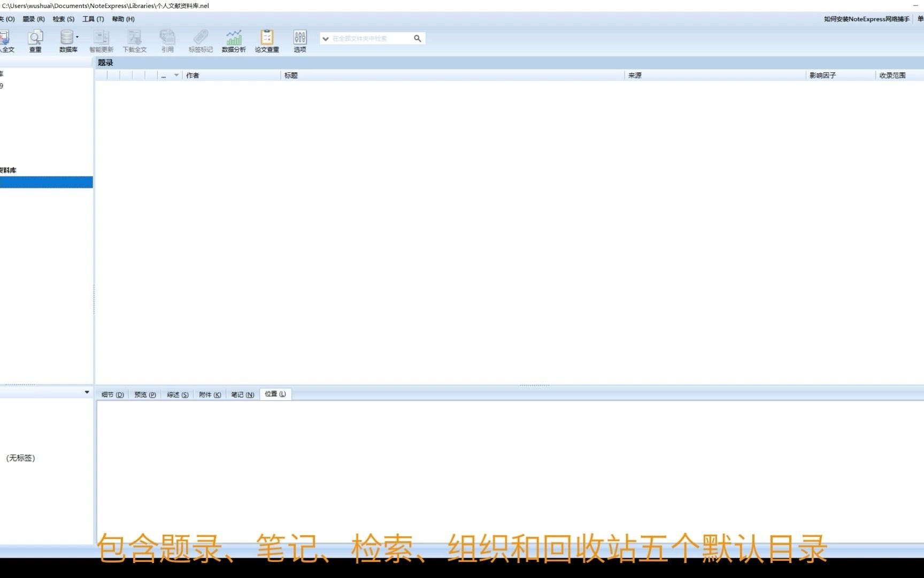Sort by the 作者 column header
This screenshot has width=924, height=578.
(x=232, y=75)
